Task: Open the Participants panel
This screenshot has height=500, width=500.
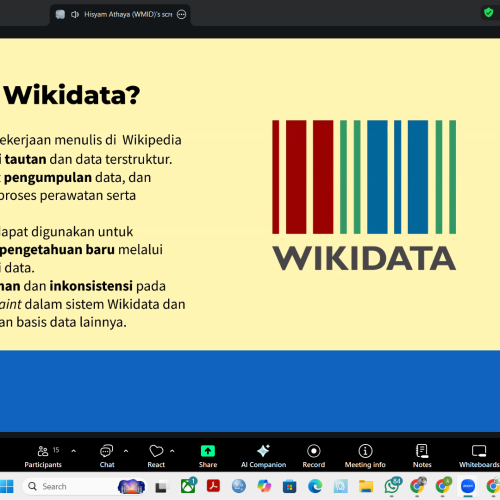Action: pos(43,456)
